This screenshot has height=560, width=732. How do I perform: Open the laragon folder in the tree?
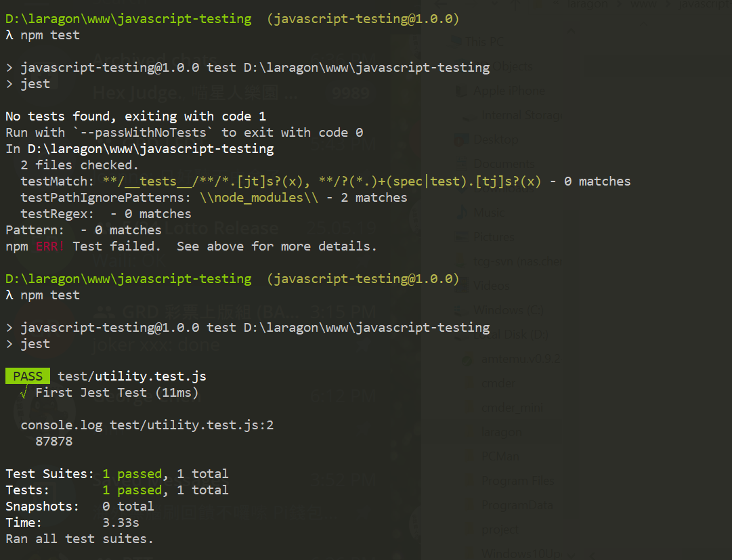click(501, 432)
